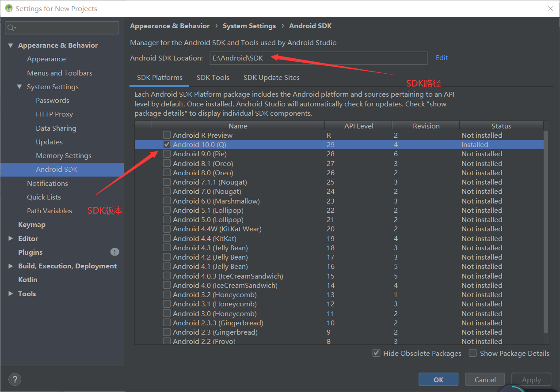This screenshot has width=560, height=392.
Task: Click the SDK platform list vertical scrollbar
Action: [x=546, y=232]
